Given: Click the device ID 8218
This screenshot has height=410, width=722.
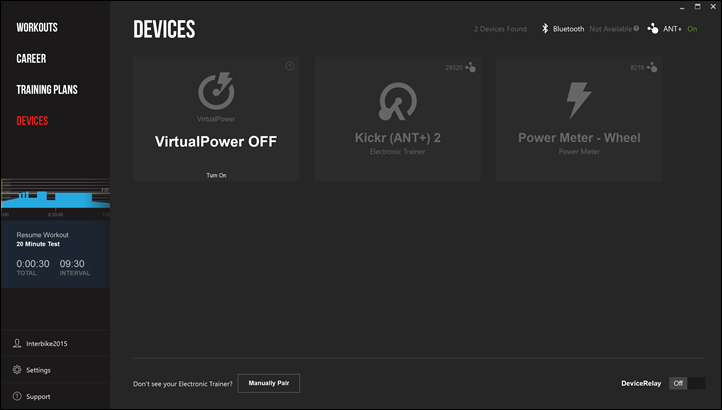Looking at the screenshot, I should click(637, 68).
